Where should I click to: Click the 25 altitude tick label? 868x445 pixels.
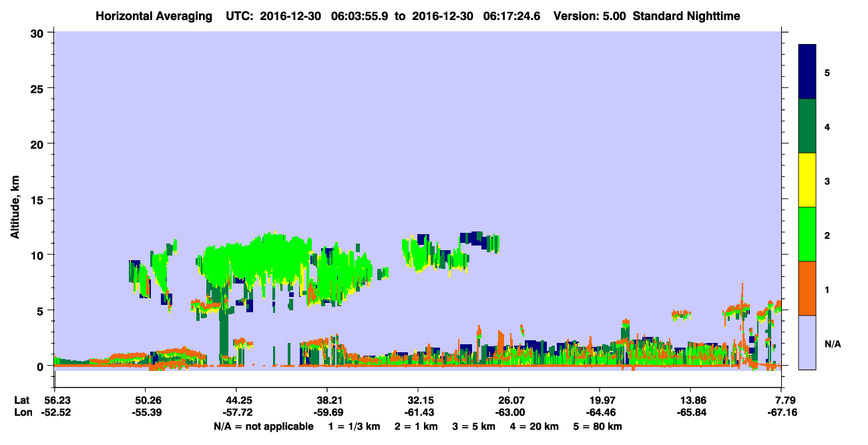pyautogui.click(x=37, y=88)
